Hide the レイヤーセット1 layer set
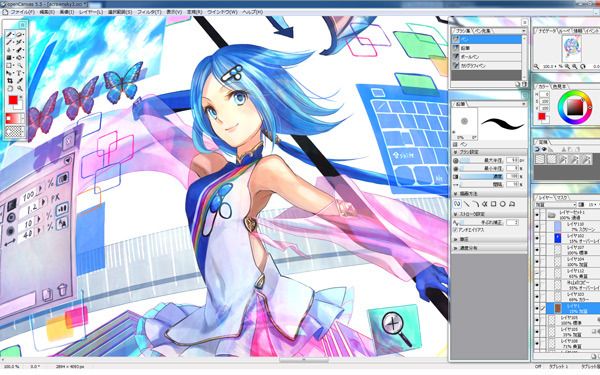This screenshot has width=600, height=375. (x=537, y=215)
